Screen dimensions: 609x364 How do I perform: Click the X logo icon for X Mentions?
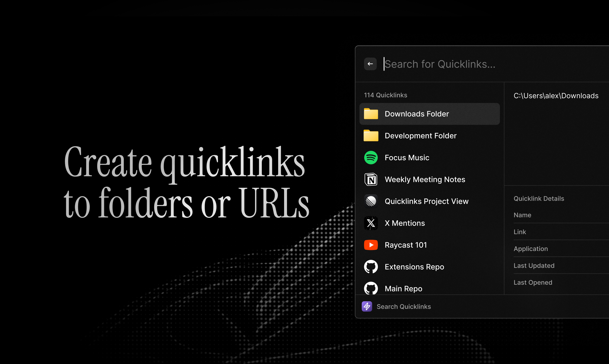(x=371, y=223)
